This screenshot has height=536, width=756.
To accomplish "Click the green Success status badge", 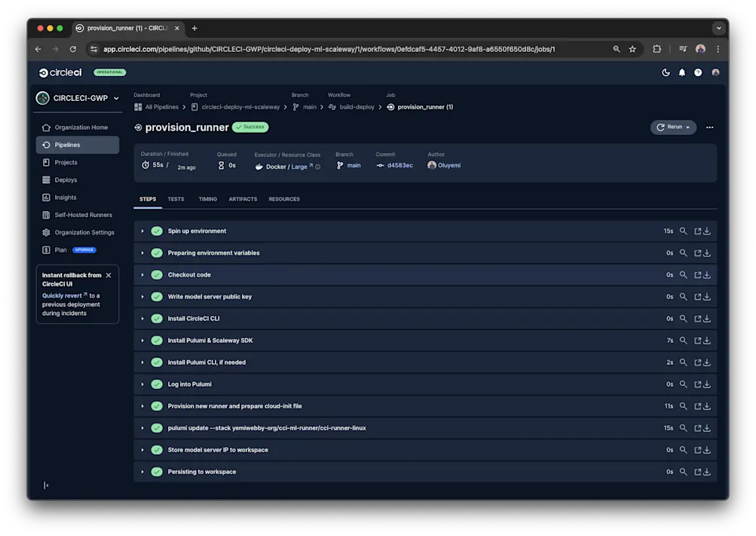I will click(250, 127).
